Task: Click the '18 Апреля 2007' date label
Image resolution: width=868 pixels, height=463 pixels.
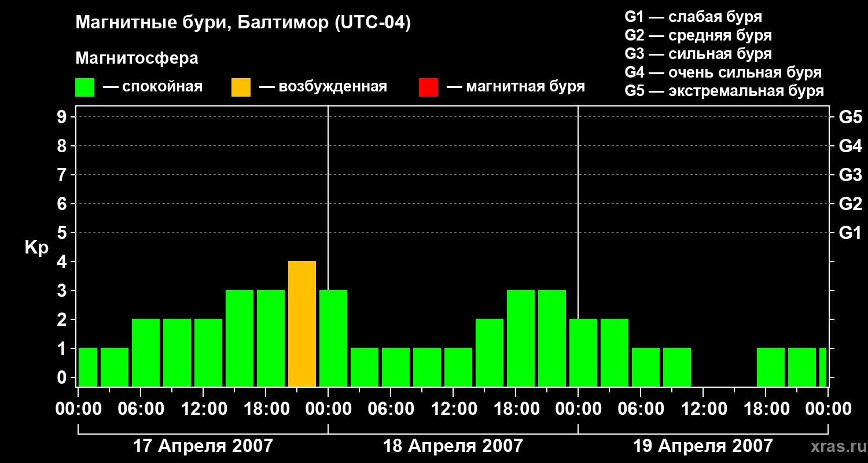Action: click(x=453, y=446)
